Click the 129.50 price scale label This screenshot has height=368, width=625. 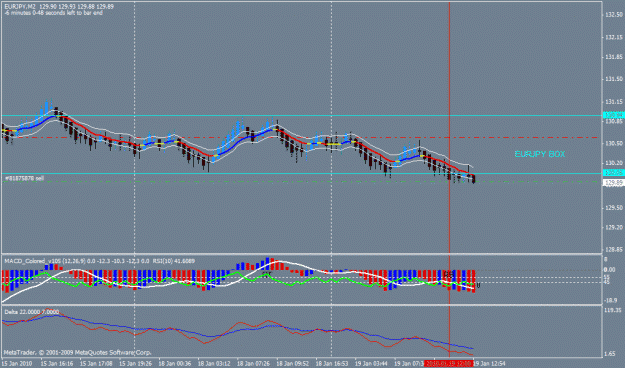tap(614, 208)
